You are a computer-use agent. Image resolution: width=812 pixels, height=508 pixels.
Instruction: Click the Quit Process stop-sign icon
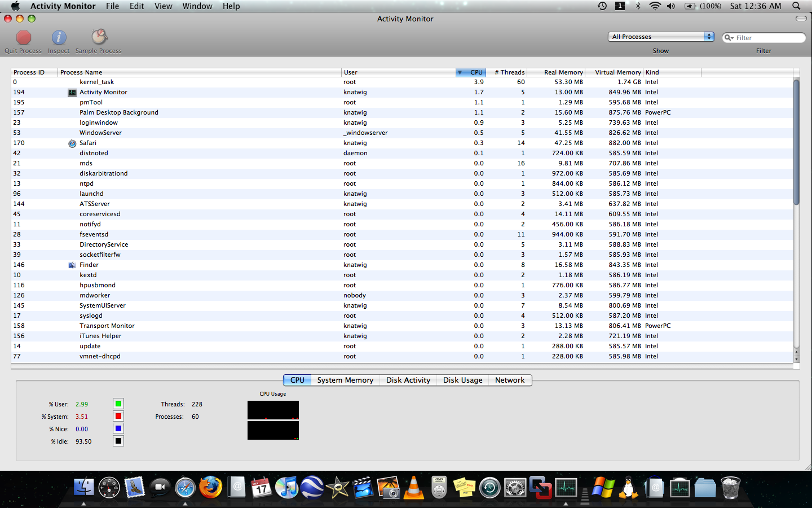[x=24, y=37]
